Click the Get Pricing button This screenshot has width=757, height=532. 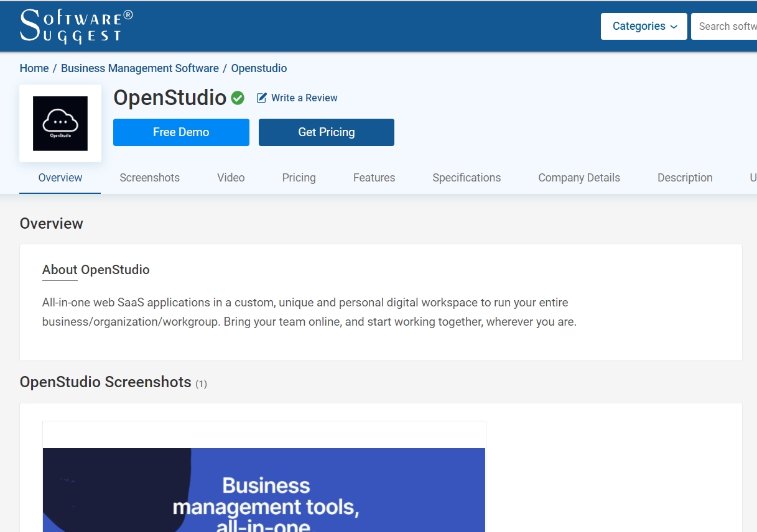click(327, 132)
